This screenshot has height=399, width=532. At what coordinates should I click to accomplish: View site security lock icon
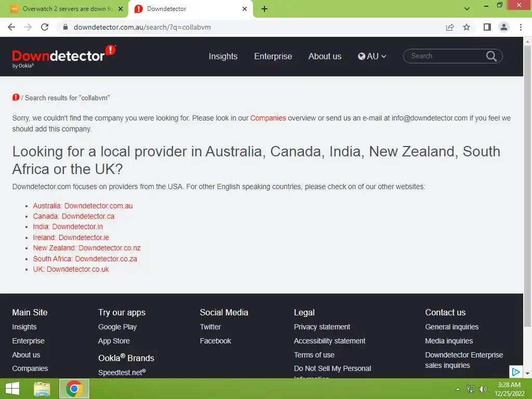(x=65, y=27)
